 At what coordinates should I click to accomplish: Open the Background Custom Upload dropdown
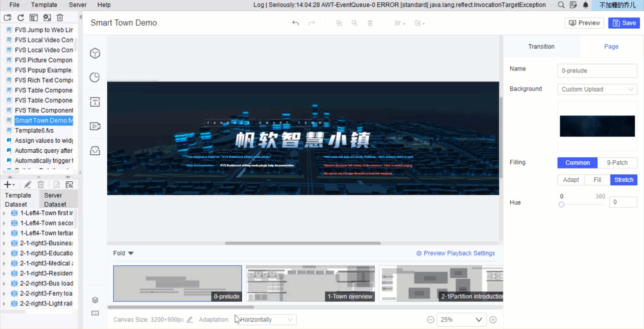coord(597,89)
